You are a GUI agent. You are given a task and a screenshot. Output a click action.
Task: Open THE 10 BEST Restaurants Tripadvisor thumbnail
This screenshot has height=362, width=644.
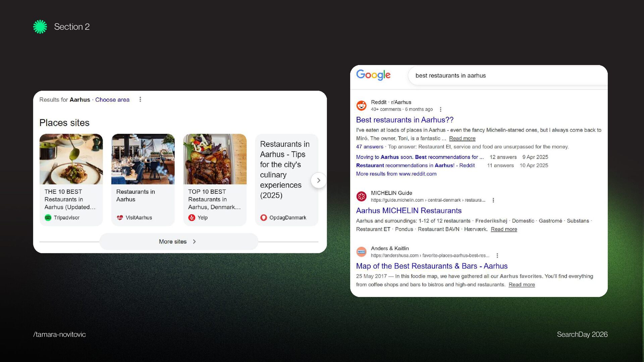coord(71,159)
